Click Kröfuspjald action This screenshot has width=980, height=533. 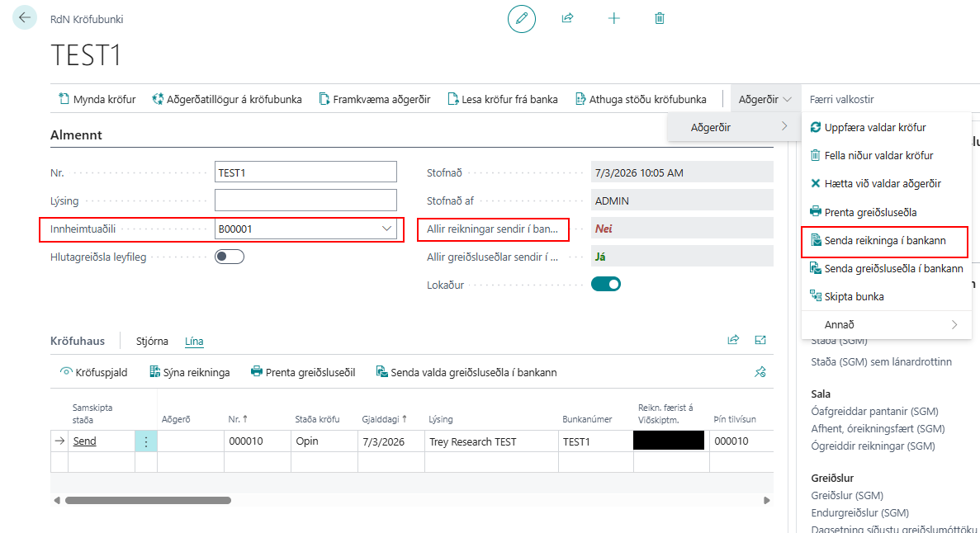pyautogui.click(x=94, y=372)
